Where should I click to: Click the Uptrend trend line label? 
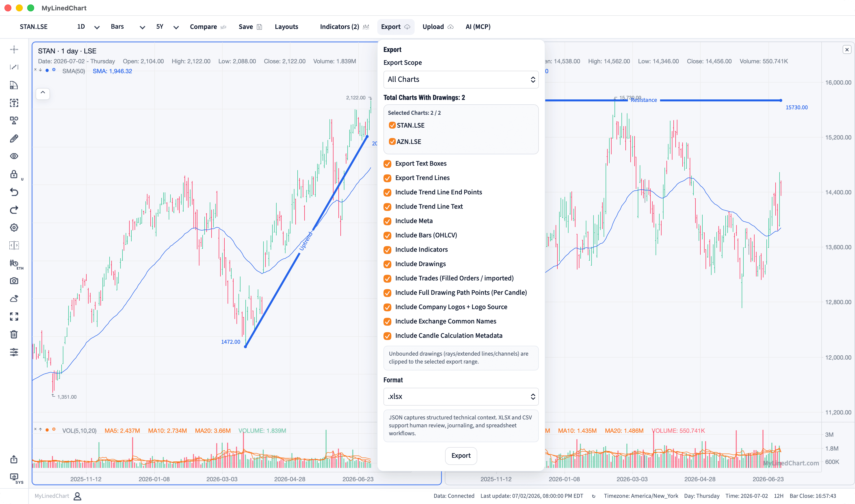click(306, 241)
